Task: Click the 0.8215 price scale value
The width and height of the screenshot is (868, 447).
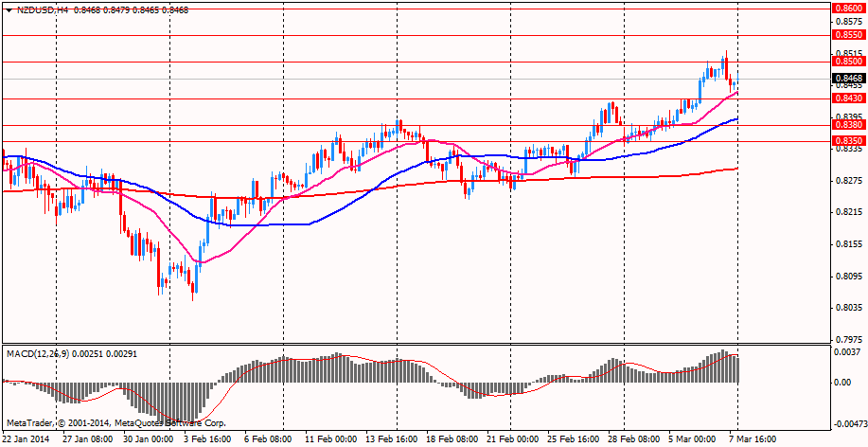Action: pos(849,212)
